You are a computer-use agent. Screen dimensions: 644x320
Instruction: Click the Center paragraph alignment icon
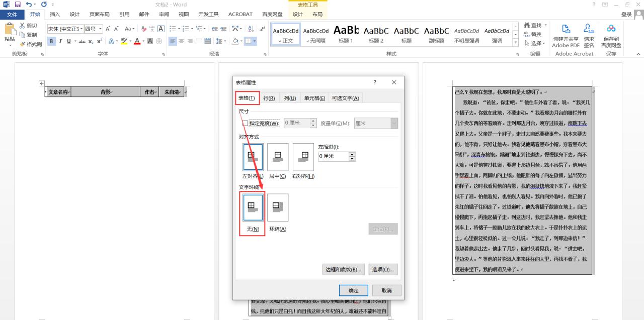[x=182, y=41]
